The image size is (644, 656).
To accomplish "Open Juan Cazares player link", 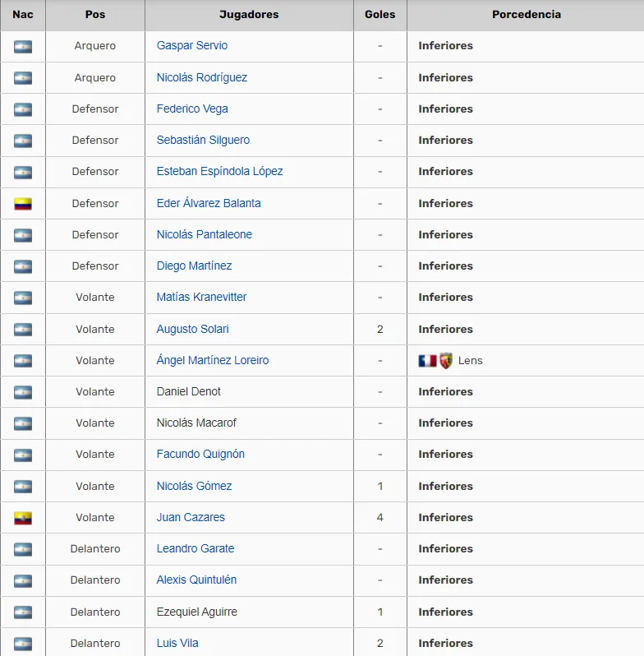I will tap(191, 517).
